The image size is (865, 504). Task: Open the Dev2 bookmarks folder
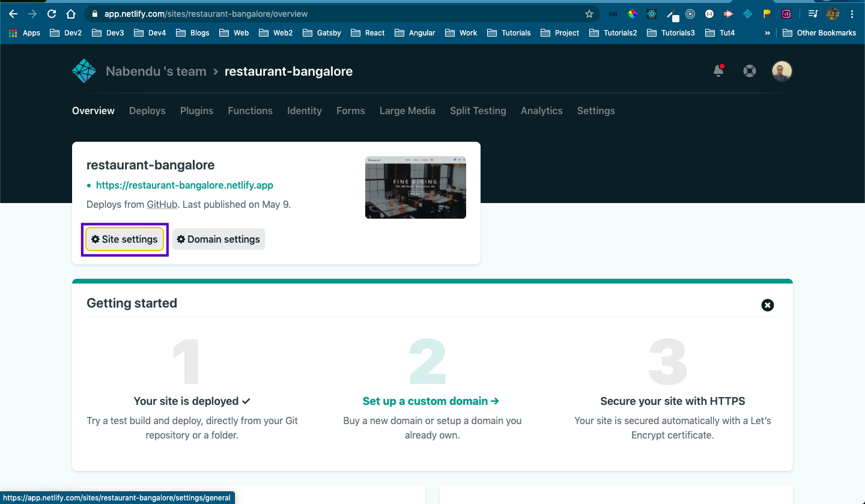(65, 33)
